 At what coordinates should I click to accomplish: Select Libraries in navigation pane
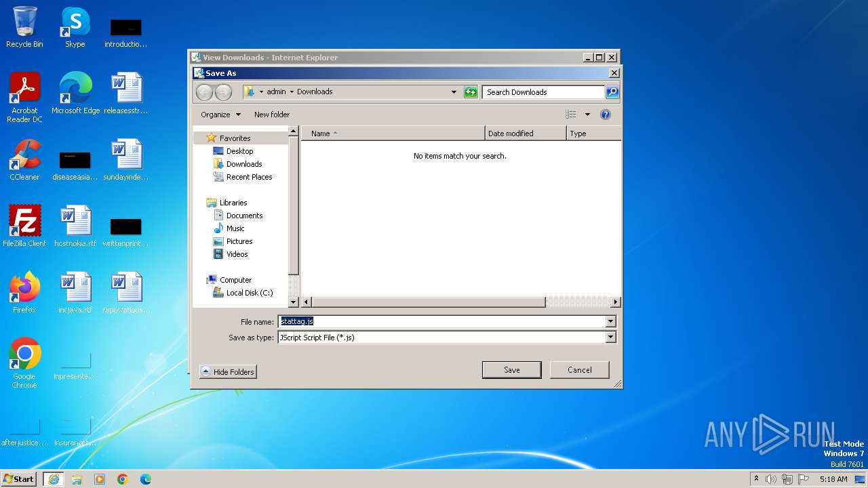point(233,203)
